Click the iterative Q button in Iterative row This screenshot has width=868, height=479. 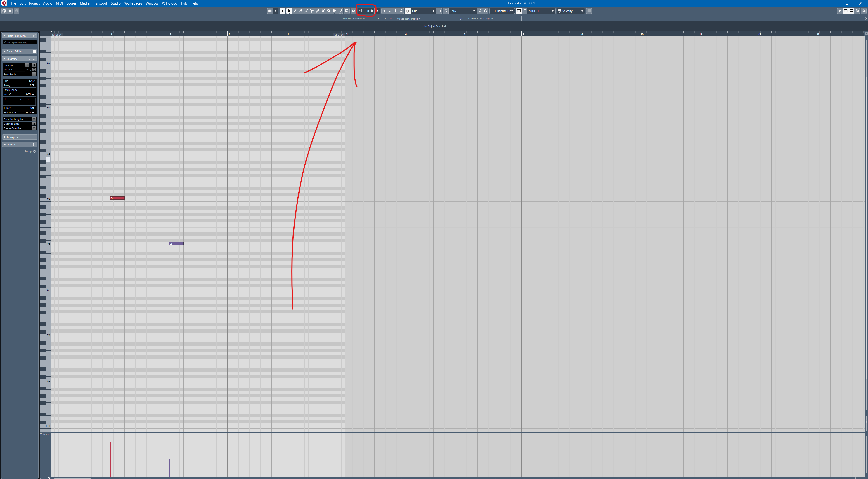(x=34, y=69)
